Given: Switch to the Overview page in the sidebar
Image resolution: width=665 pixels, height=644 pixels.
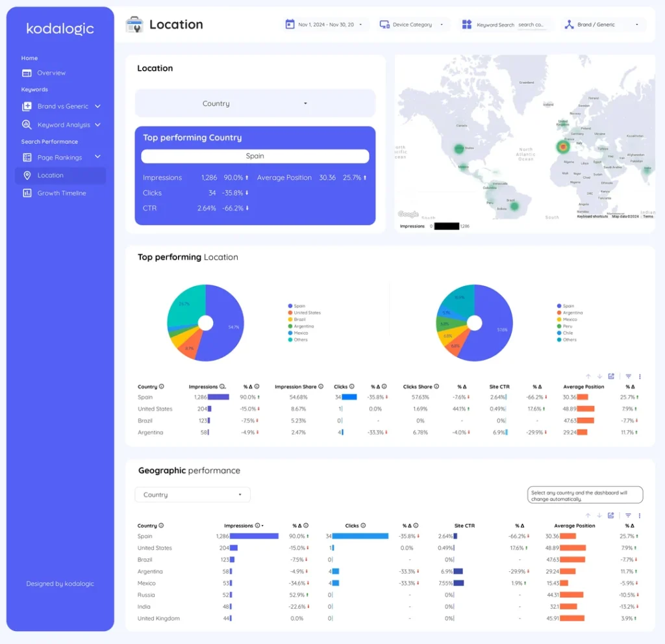Looking at the screenshot, I should click(x=45, y=73).
